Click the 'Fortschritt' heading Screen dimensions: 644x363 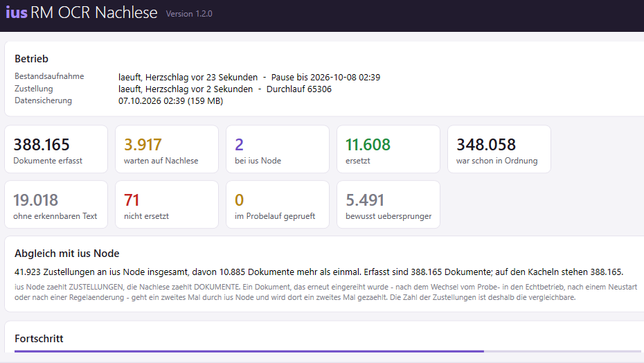coord(39,339)
